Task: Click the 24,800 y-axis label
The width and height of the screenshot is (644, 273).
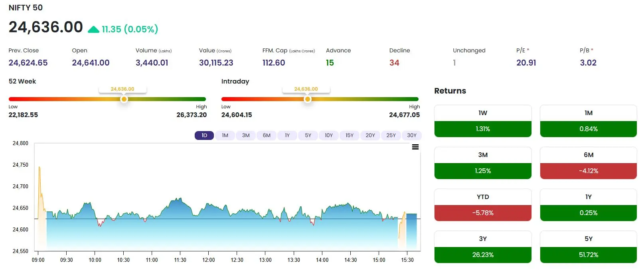Action: pos(20,143)
